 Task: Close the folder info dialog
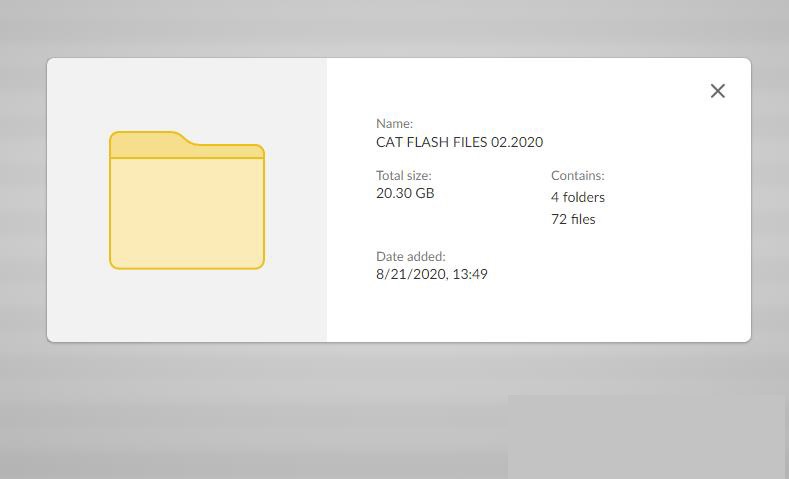[x=718, y=91]
